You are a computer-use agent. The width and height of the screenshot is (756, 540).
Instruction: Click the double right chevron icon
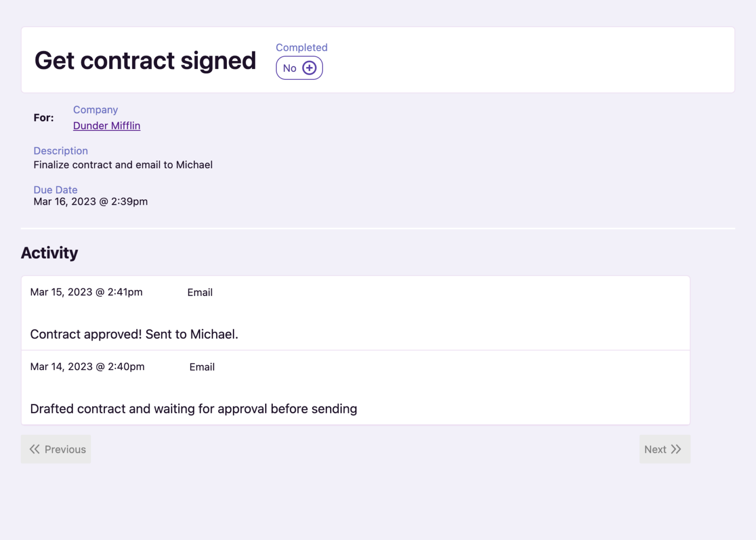676,449
